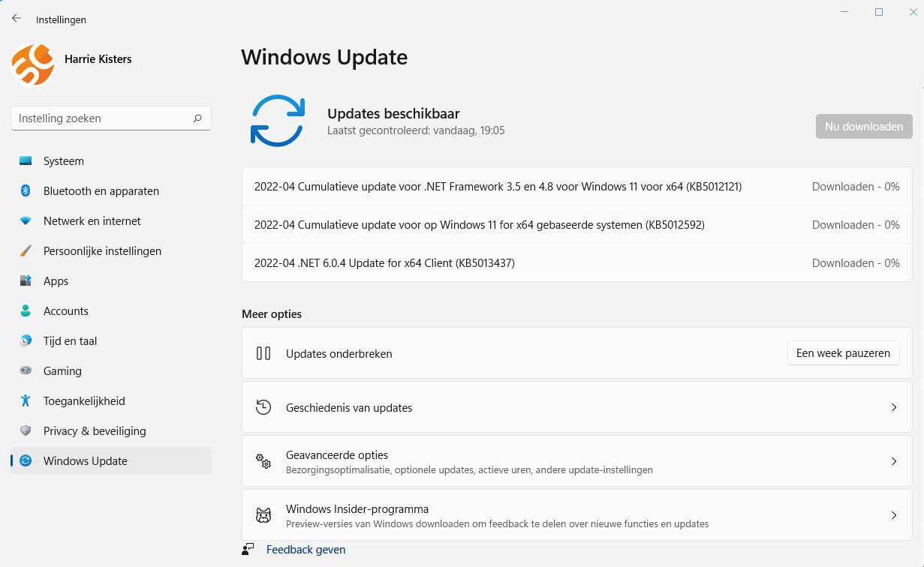Image resolution: width=924 pixels, height=567 pixels.
Task: Focus the Instelling zoeken search field
Action: 111,118
